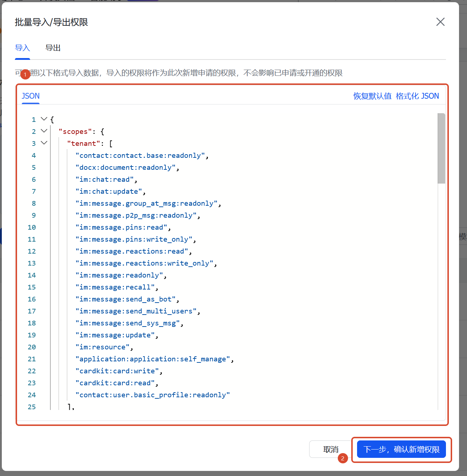
Task: Click "cardkit:card:read" entry
Action: (115, 383)
